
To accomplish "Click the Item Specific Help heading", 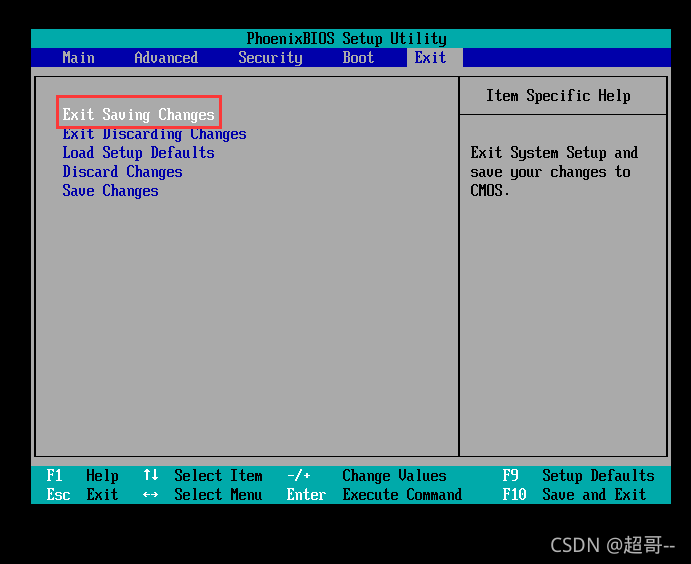I will click(x=558, y=96).
